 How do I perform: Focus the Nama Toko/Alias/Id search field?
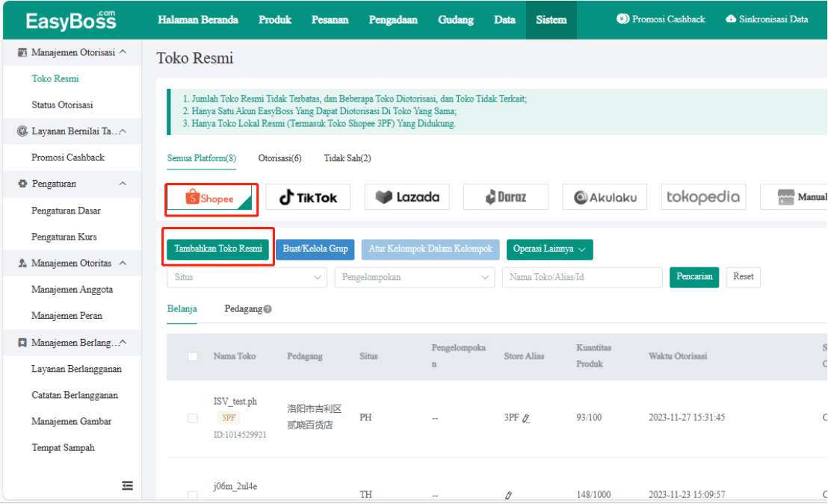point(582,277)
